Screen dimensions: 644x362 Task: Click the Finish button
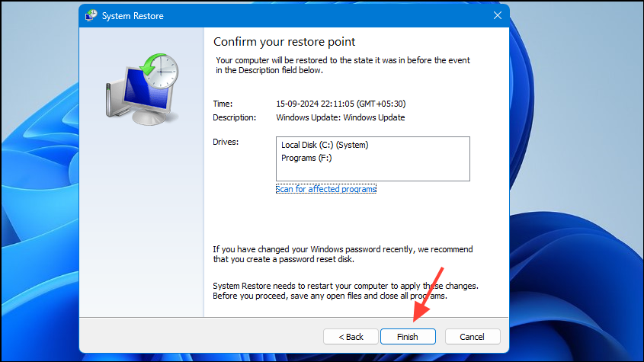coord(408,337)
